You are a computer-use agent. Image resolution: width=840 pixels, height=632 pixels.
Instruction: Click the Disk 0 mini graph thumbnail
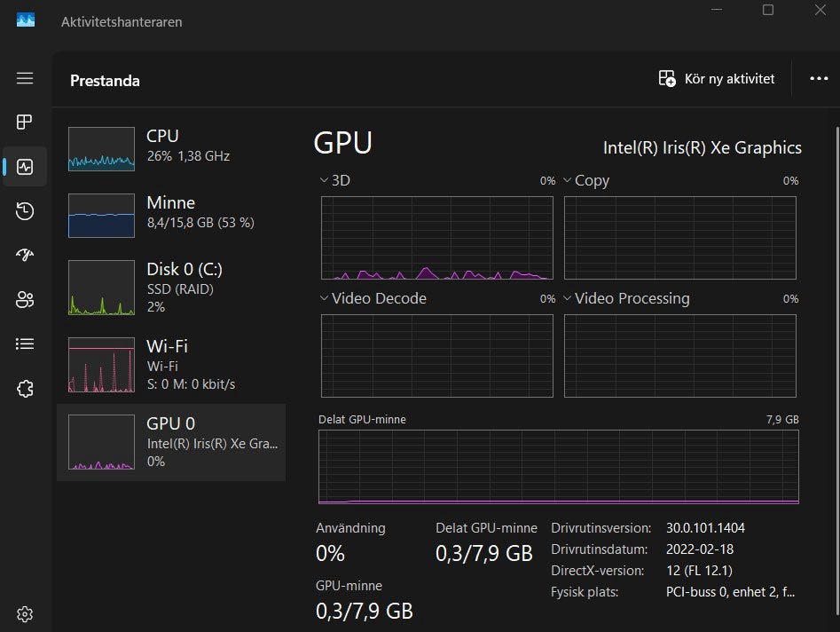101,288
